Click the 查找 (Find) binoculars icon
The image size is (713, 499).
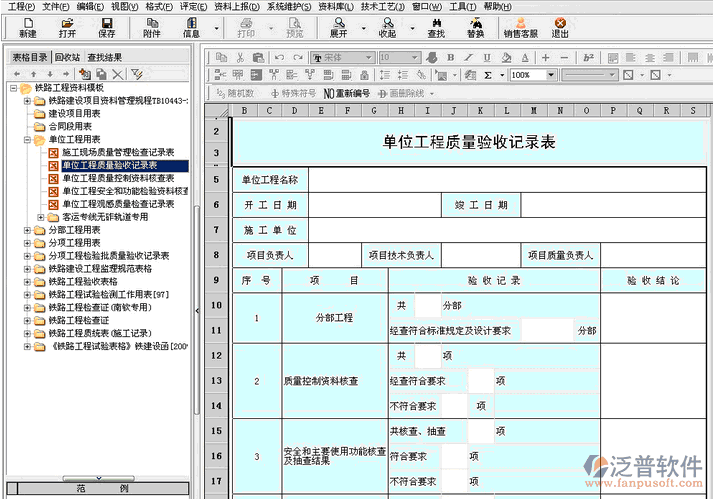[x=436, y=27]
